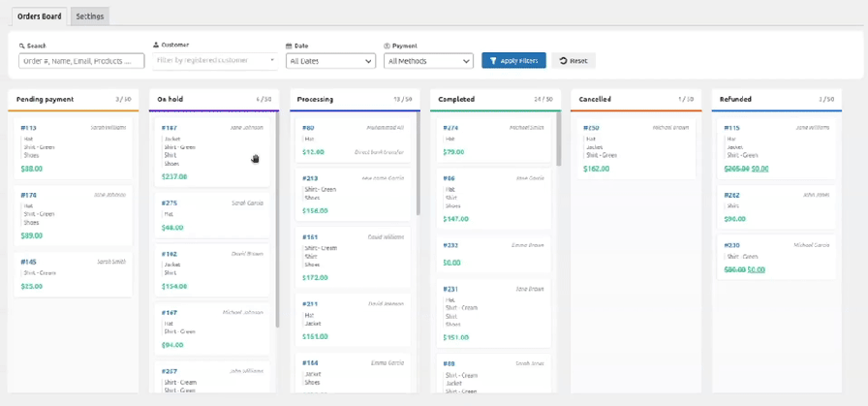Click the $79.00 total on order #274
This screenshot has width=868, height=406.
(x=454, y=152)
